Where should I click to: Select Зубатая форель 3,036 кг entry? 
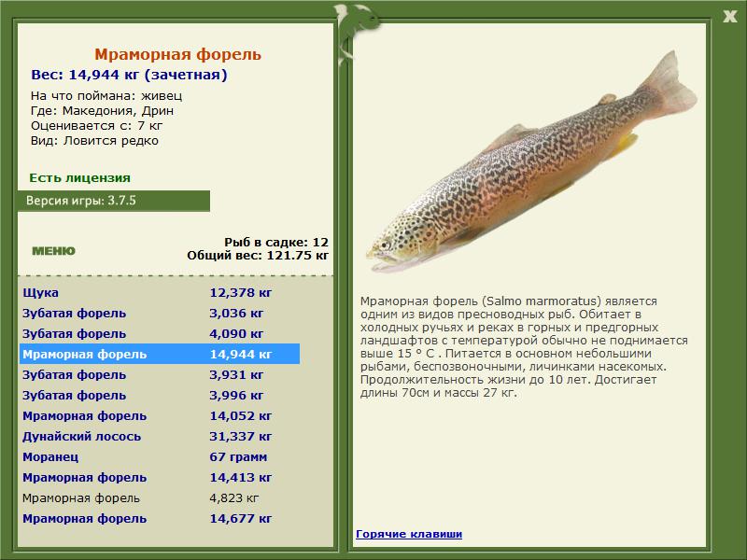click(x=159, y=314)
